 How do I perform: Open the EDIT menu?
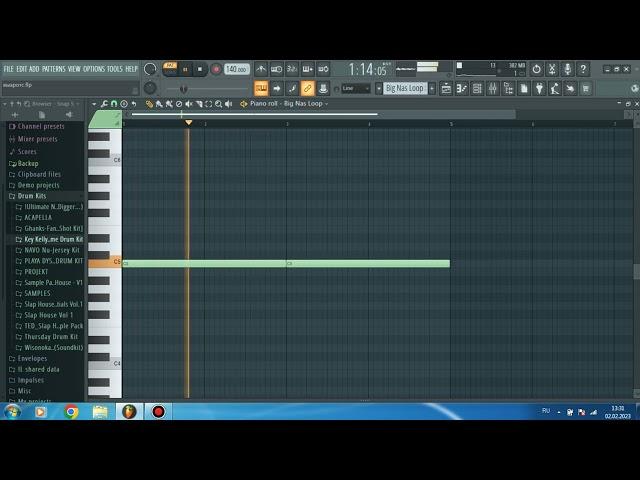(x=21, y=69)
